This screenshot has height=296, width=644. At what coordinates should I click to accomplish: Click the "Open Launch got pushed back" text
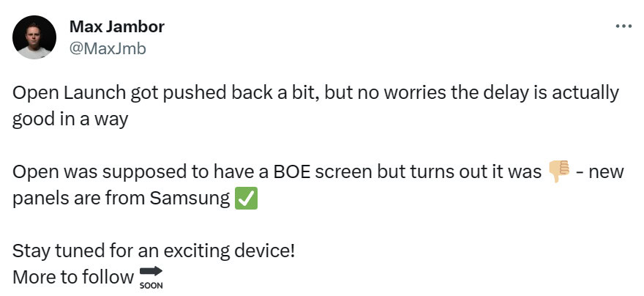pos(102,94)
